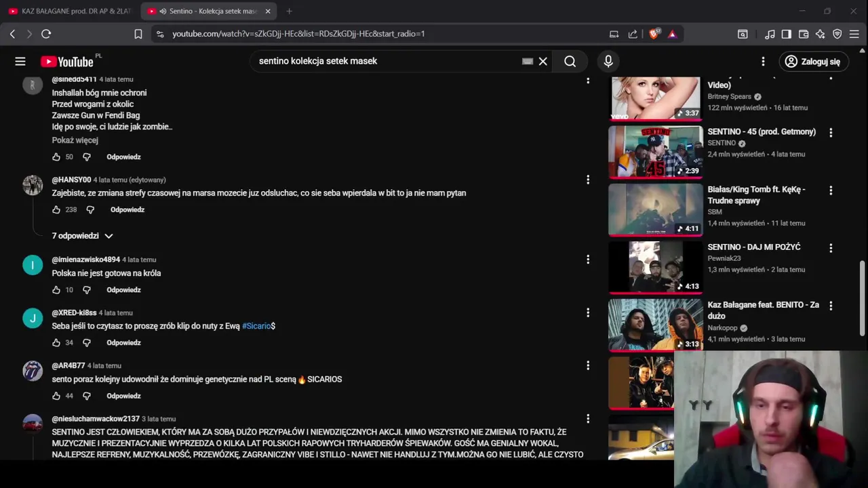This screenshot has width=868, height=488.
Task: Start voice search with the microphone icon
Action: pos(608,62)
